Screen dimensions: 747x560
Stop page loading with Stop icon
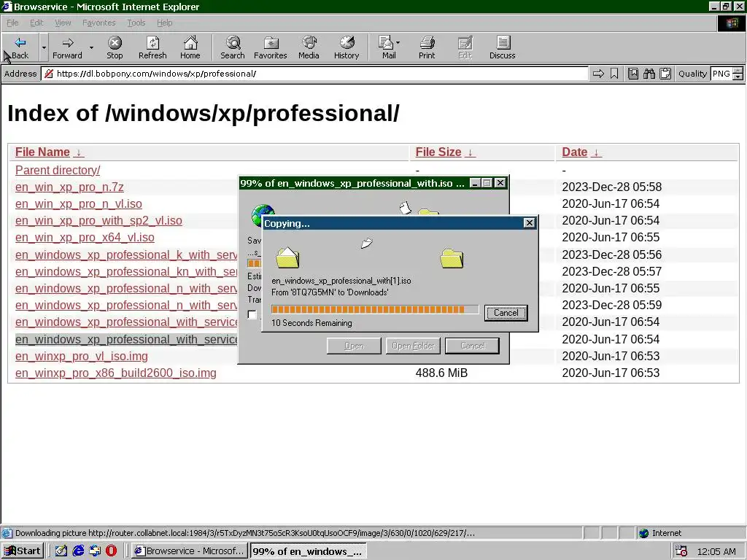click(x=115, y=47)
